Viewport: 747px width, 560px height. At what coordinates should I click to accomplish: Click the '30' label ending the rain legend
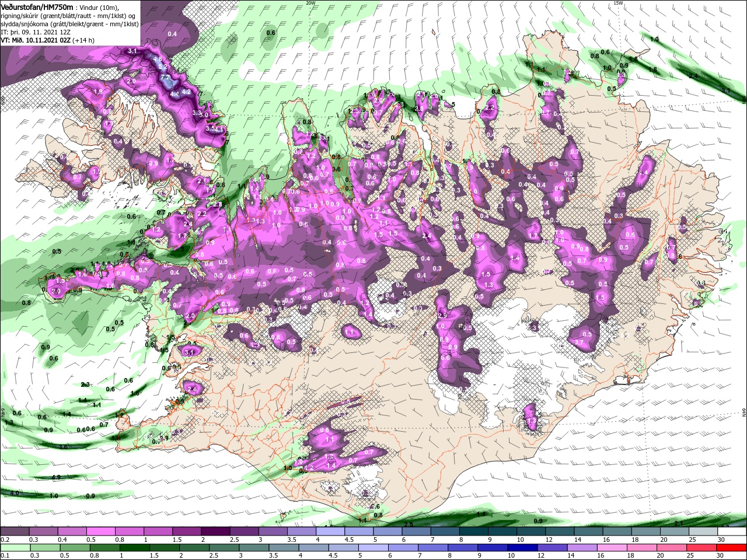tap(720, 555)
